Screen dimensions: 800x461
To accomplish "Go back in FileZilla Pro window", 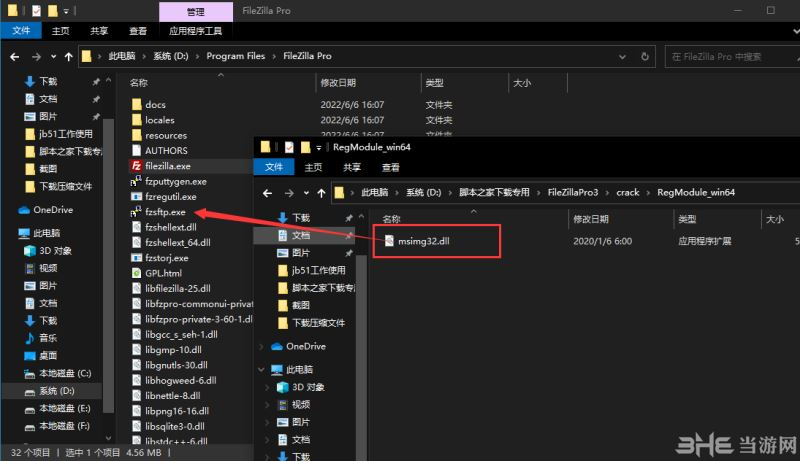I will [x=15, y=57].
